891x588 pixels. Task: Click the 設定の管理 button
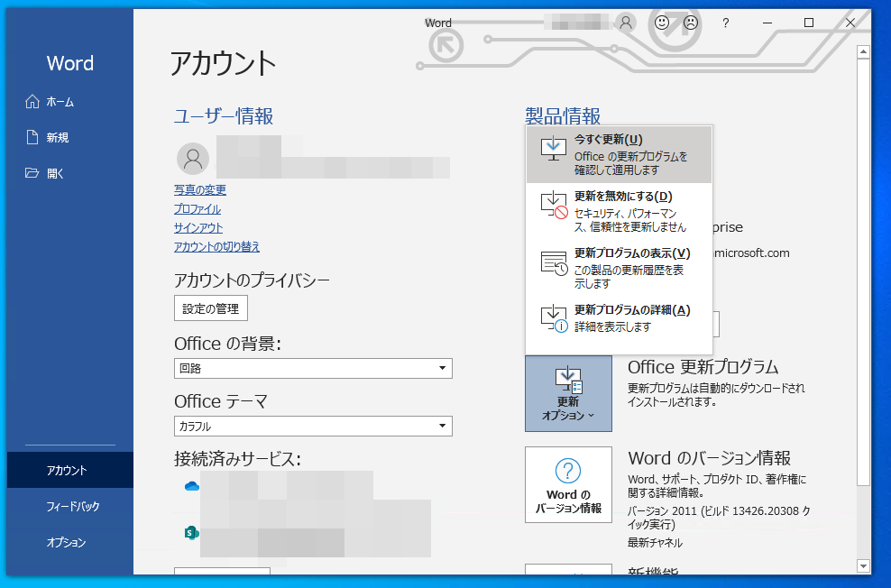pyautogui.click(x=211, y=308)
